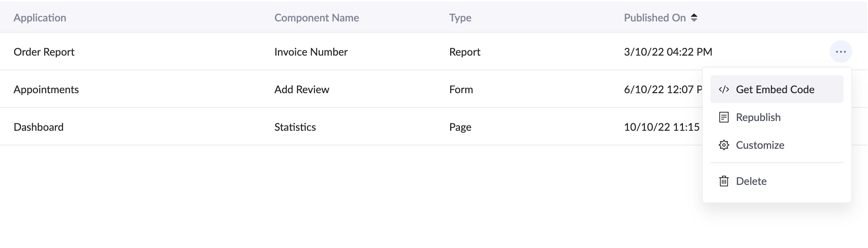The image size is (868, 248).
Task: Open the Dashboard application row
Action: [x=38, y=127]
